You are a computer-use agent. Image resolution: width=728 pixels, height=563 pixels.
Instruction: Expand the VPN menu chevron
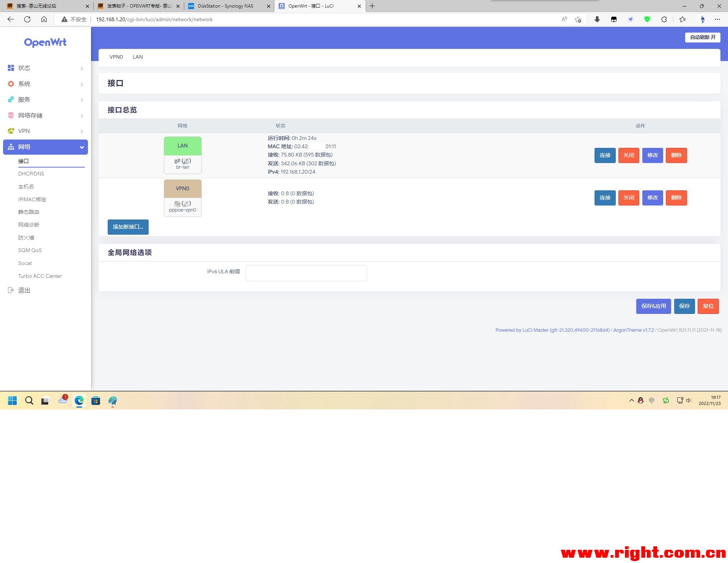[82, 131]
